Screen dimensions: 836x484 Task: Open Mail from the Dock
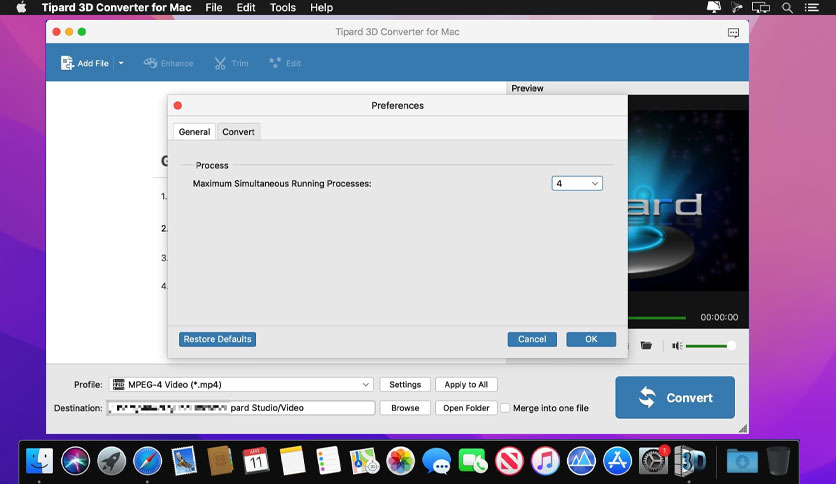pos(184,461)
